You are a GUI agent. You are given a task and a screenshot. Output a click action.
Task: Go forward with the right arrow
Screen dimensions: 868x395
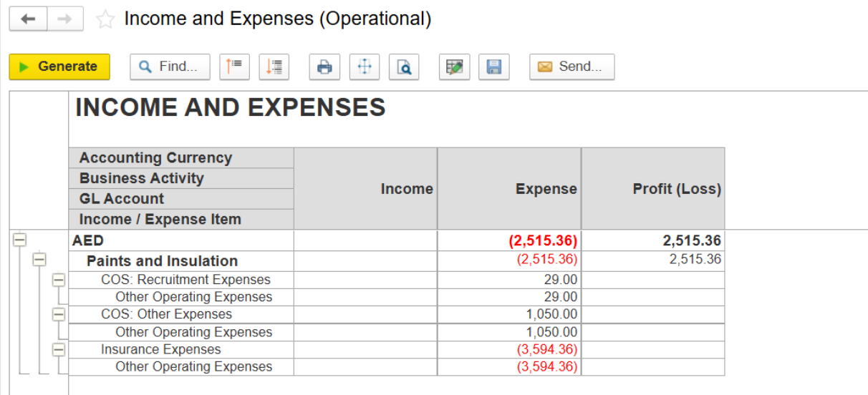[65, 19]
